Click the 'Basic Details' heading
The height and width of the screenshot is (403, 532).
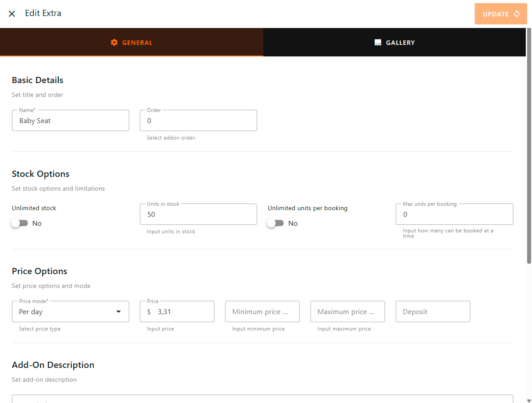(38, 80)
